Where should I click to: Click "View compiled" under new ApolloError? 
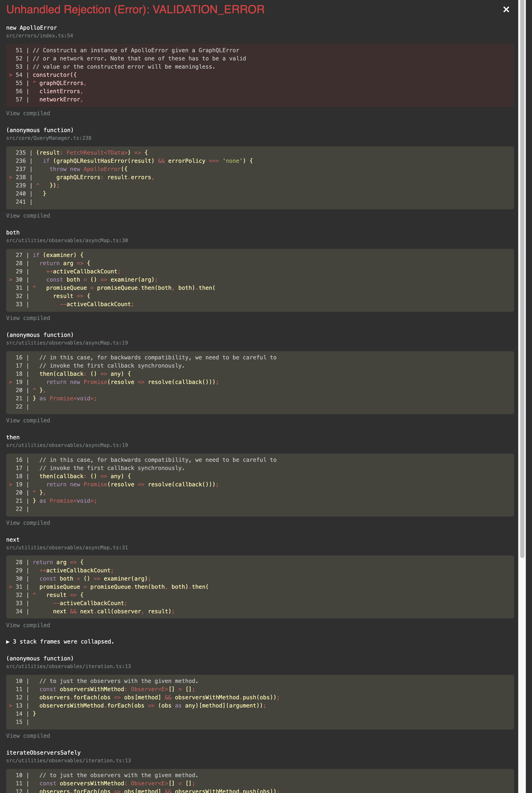28,113
